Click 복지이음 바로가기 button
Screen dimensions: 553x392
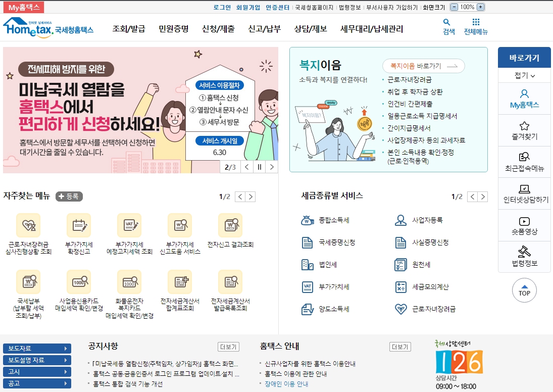[x=424, y=66]
